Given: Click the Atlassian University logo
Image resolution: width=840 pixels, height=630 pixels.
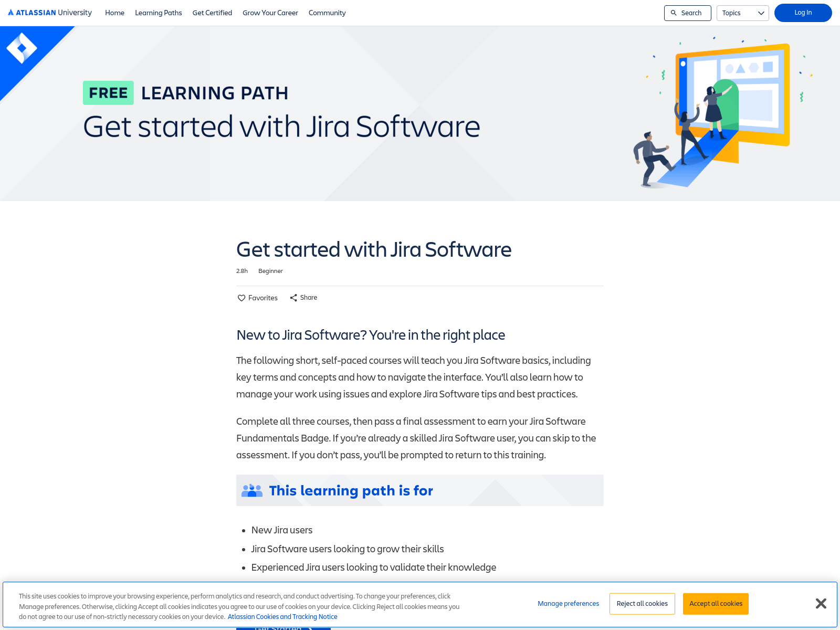Looking at the screenshot, I should [50, 13].
